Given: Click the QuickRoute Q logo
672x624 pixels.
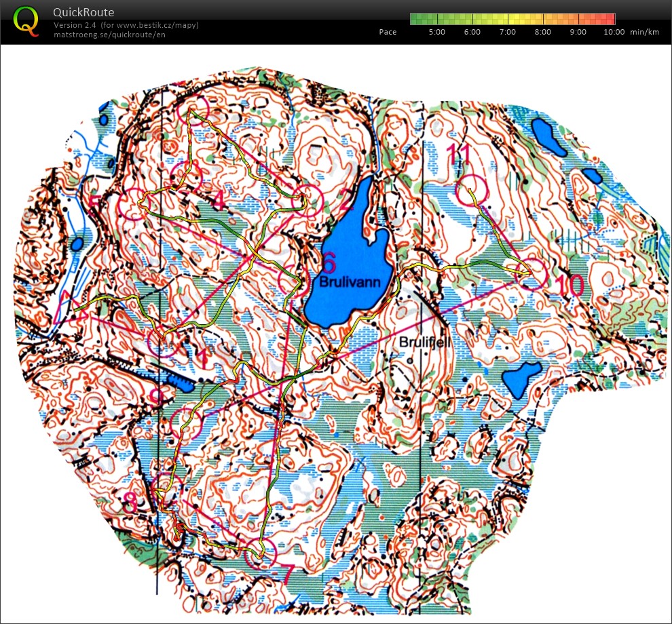Looking at the screenshot, I should tap(26, 22).
